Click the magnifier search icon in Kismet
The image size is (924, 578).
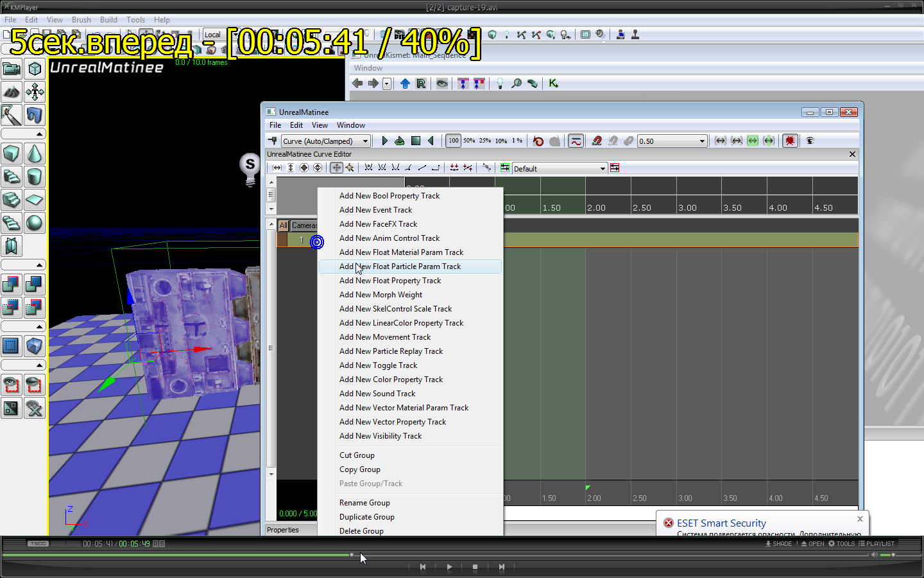tap(517, 83)
